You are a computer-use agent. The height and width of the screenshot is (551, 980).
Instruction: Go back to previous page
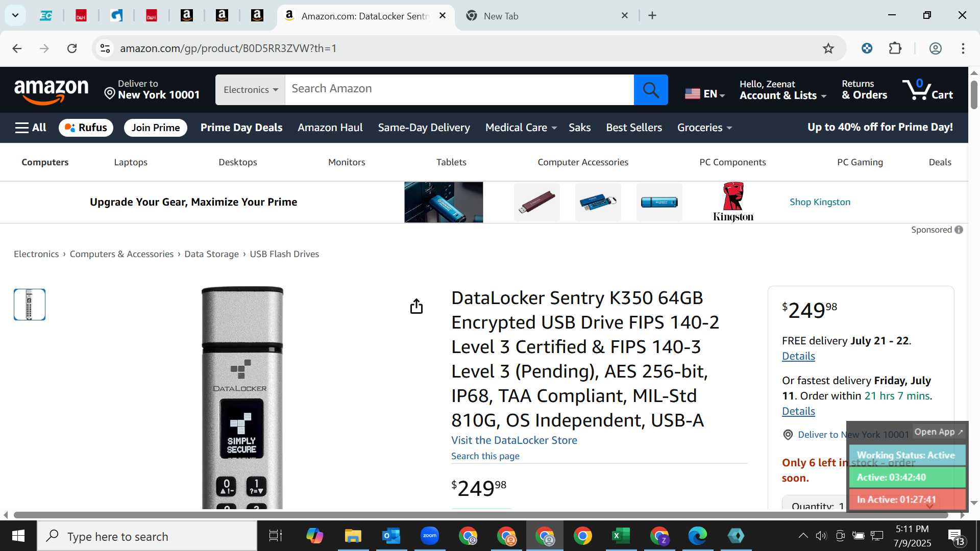tap(17, 48)
